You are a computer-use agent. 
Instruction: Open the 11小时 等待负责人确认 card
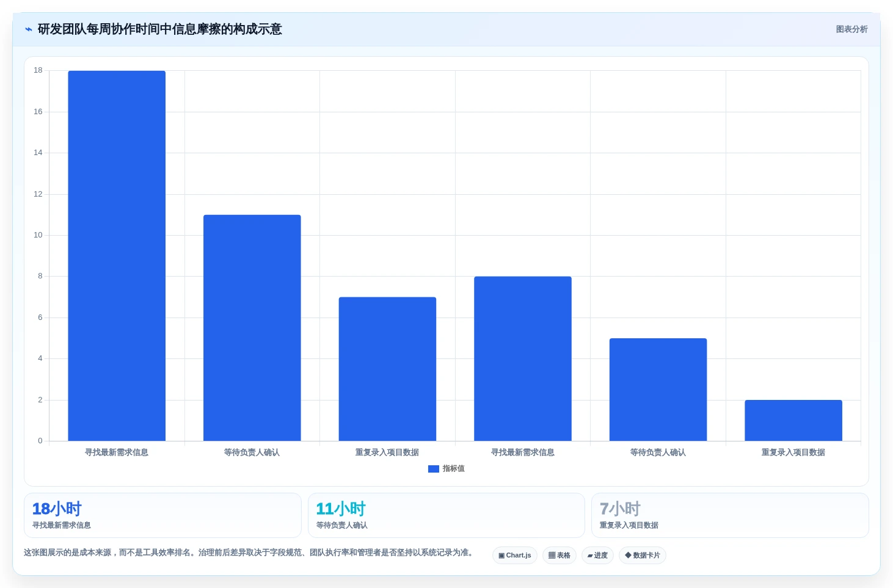[x=447, y=515]
